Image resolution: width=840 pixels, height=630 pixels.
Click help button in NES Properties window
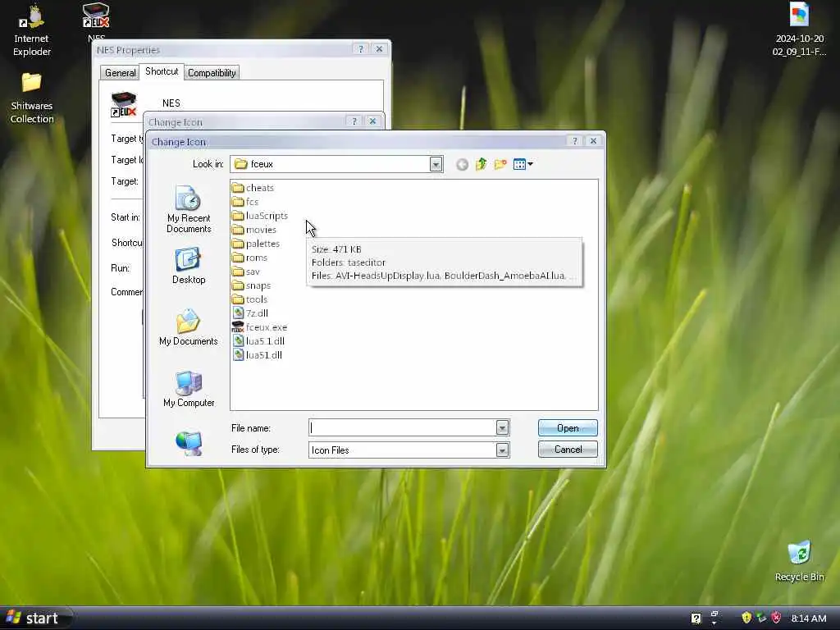[361, 48]
